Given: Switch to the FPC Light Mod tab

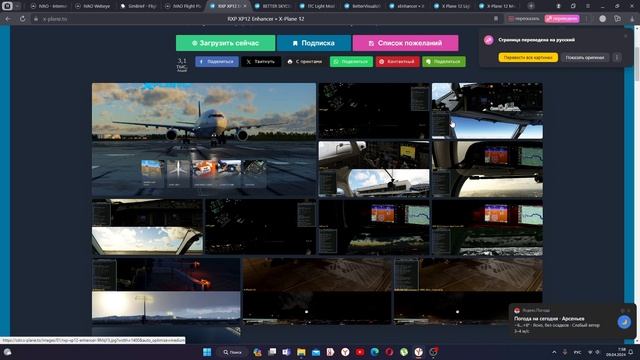Looking at the screenshot, I should pyautogui.click(x=318, y=6).
